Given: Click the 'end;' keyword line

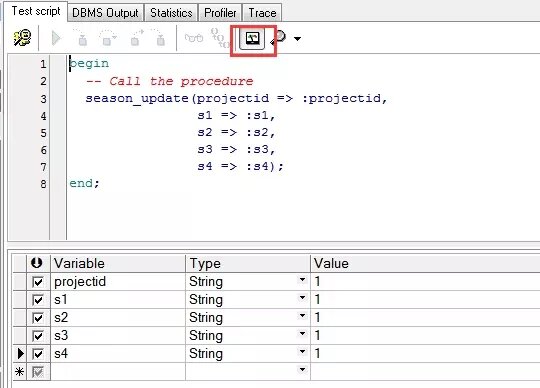Looking at the screenshot, I should point(84,183).
